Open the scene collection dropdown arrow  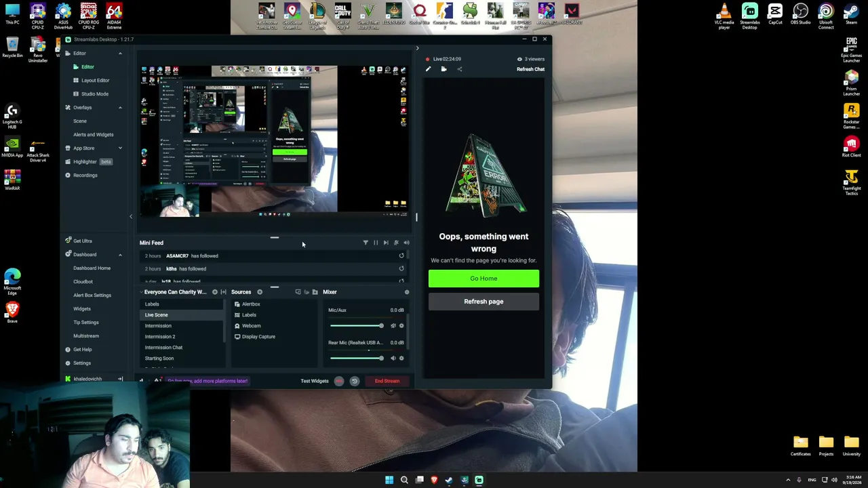141,292
